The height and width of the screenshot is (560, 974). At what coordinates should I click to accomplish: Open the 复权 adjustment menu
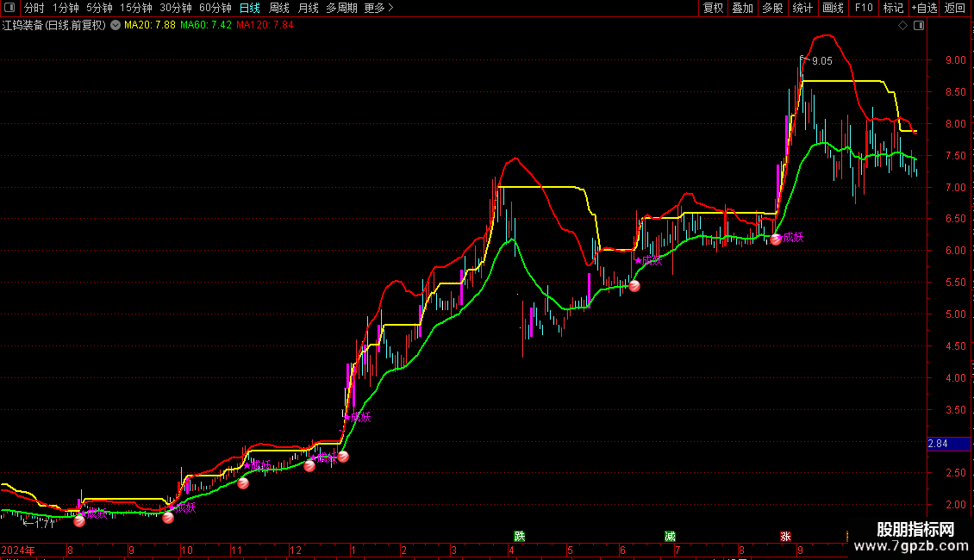click(x=713, y=8)
